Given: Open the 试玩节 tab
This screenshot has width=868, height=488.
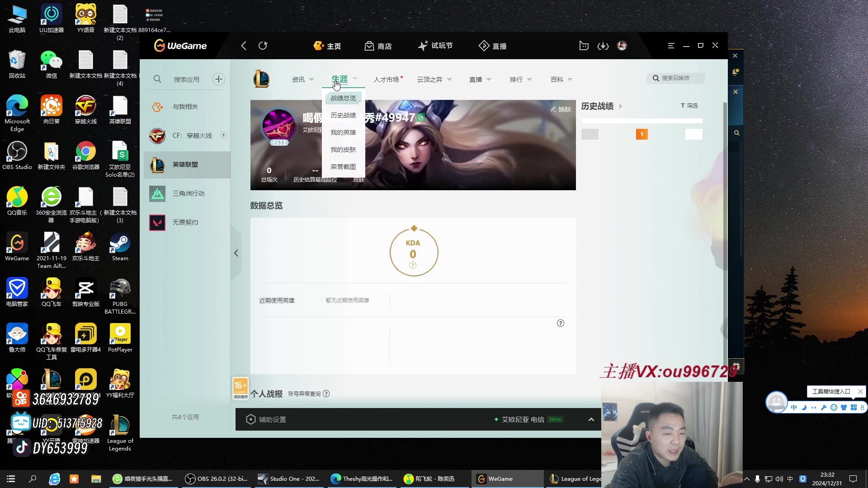Looking at the screenshot, I should (435, 46).
